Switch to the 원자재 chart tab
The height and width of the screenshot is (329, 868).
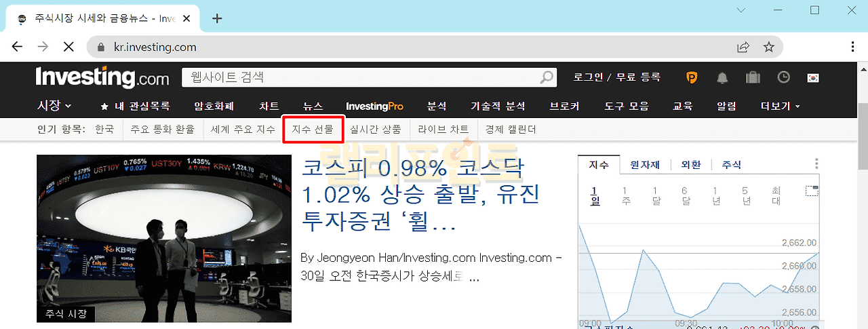click(645, 165)
